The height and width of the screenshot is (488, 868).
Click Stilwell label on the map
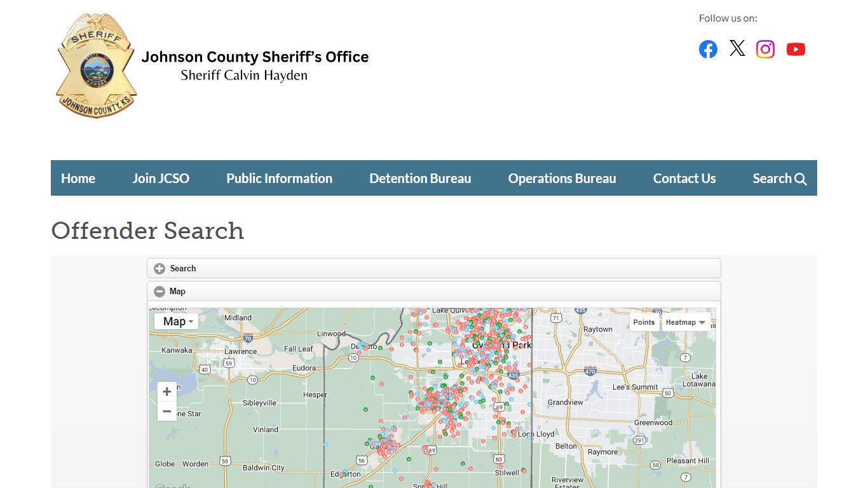507,473
